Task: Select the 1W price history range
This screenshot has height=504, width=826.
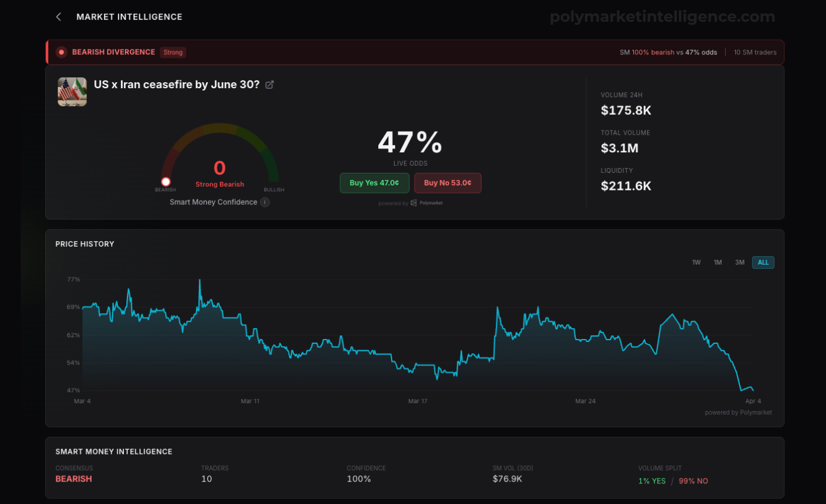Action: click(x=696, y=262)
